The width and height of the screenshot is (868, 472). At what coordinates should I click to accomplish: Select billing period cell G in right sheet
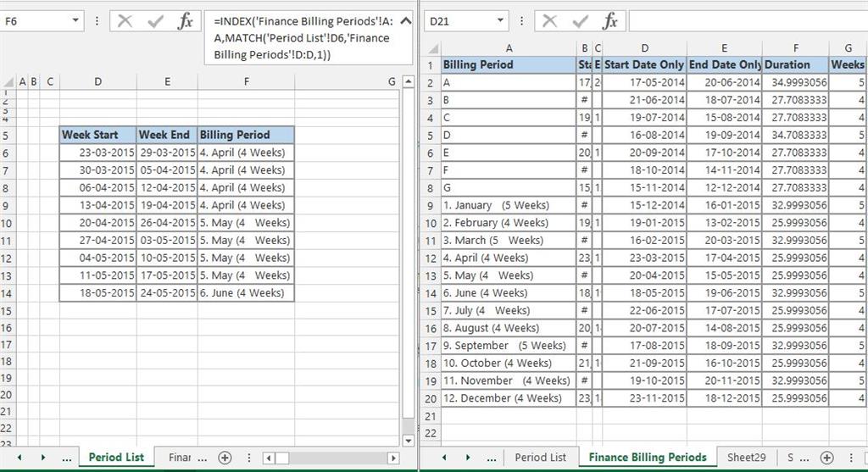click(509, 188)
